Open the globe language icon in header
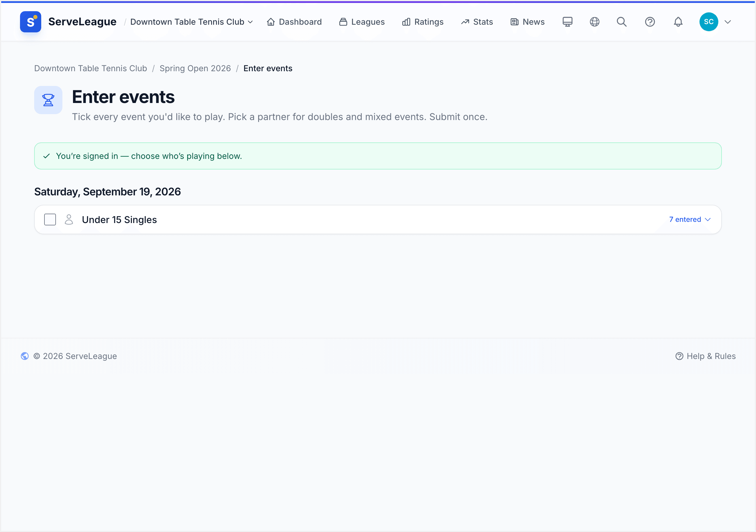Screen dimensions: 756x532 [594, 22]
